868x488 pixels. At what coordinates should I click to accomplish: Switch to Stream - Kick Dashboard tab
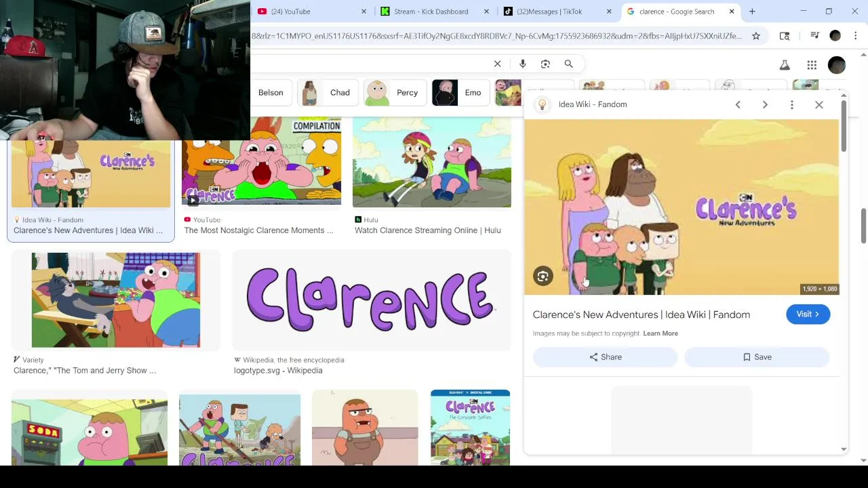431,12
